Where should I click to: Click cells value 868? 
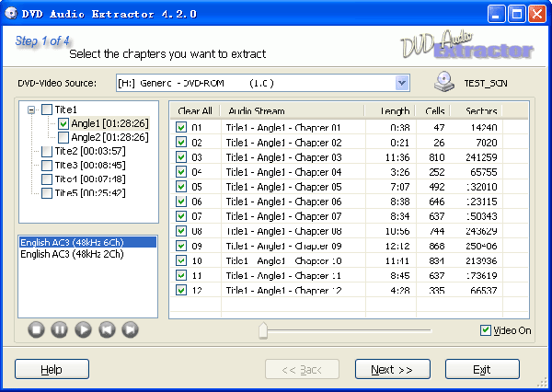(x=436, y=246)
